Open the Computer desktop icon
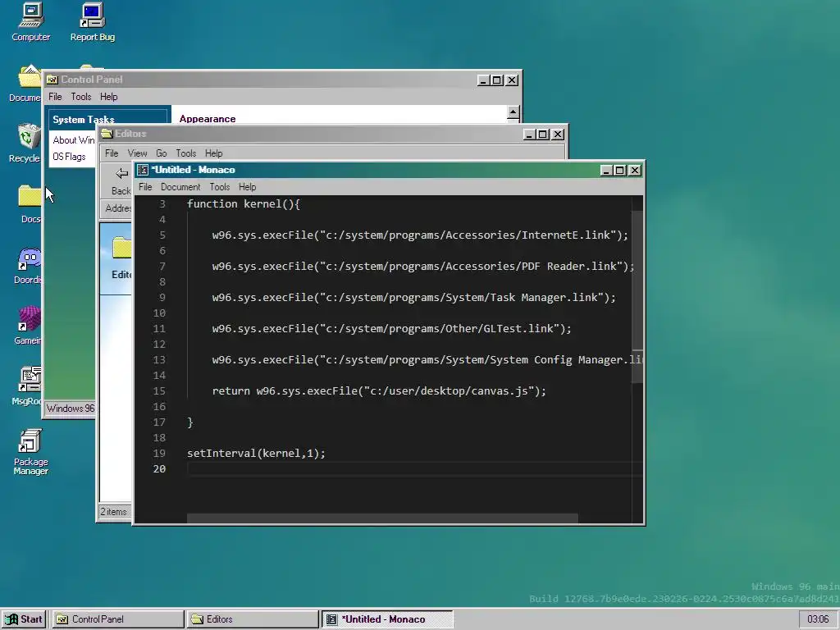840x630 pixels. click(30, 22)
